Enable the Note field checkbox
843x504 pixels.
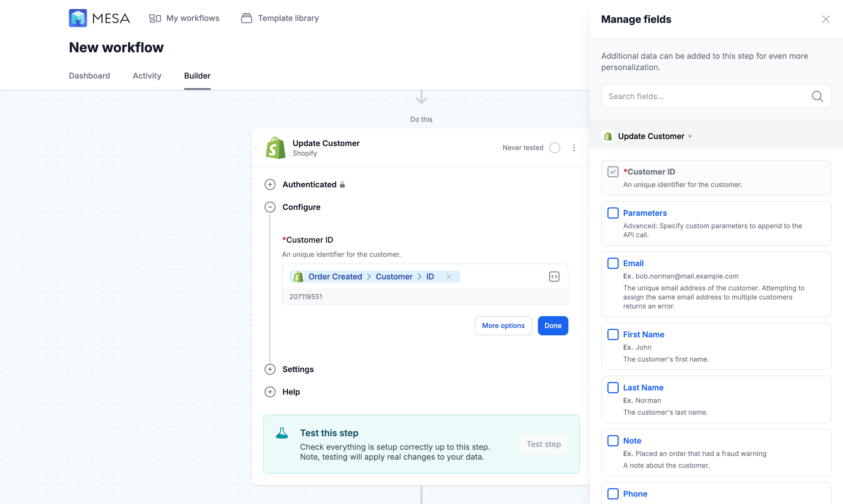(x=613, y=441)
